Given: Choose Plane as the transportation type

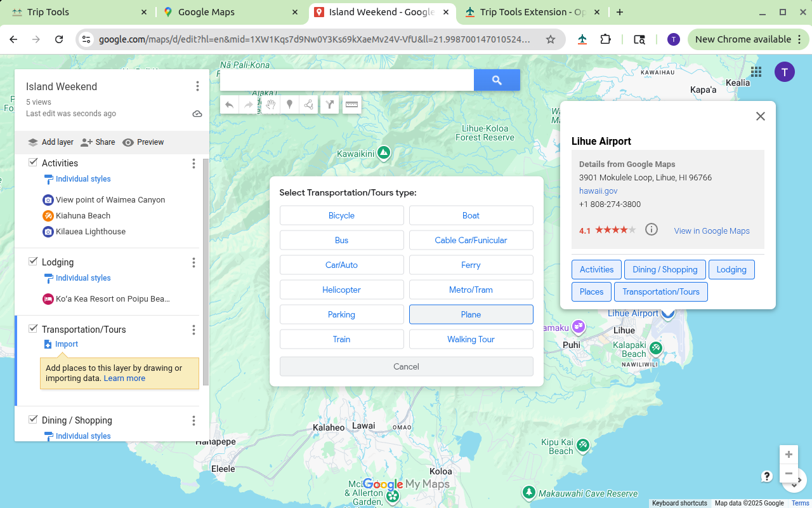Looking at the screenshot, I should (x=471, y=314).
